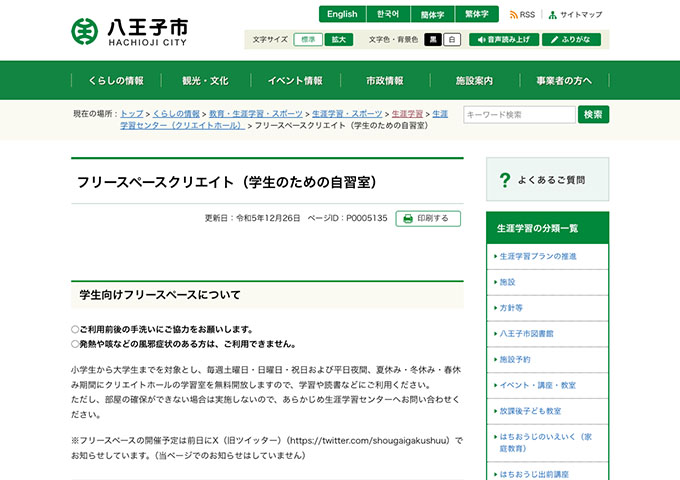
Task: Go to 生涯学習 breadcrumb link
Action: click(407, 114)
